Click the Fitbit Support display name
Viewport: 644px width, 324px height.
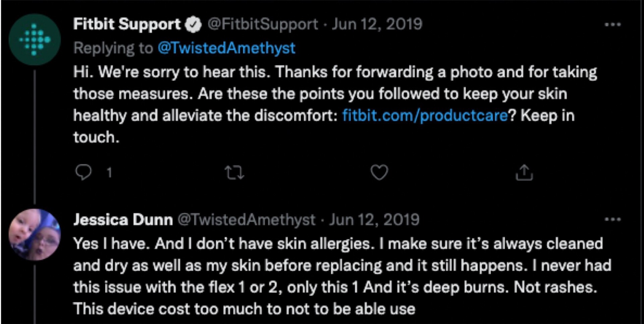pyautogui.click(x=127, y=24)
